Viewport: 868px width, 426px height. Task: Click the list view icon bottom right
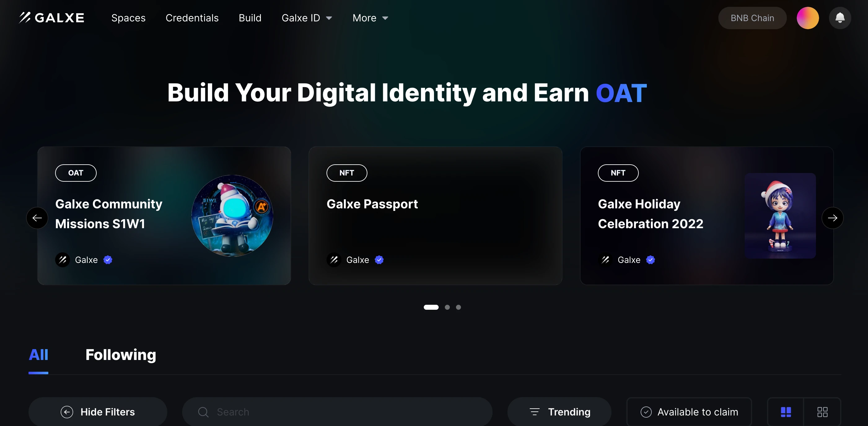tap(786, 412)
